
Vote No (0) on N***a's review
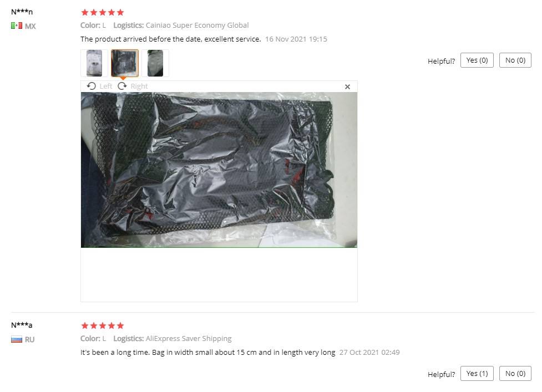click(x=515, y=373)
